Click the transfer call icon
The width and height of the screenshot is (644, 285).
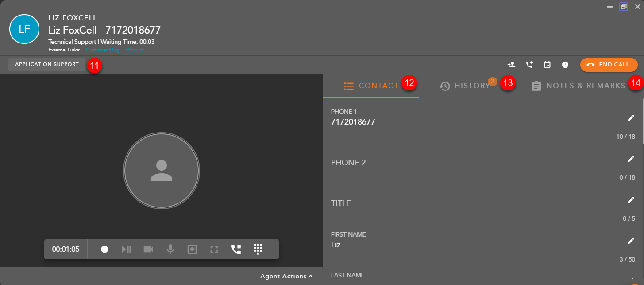tap(529, 65)
